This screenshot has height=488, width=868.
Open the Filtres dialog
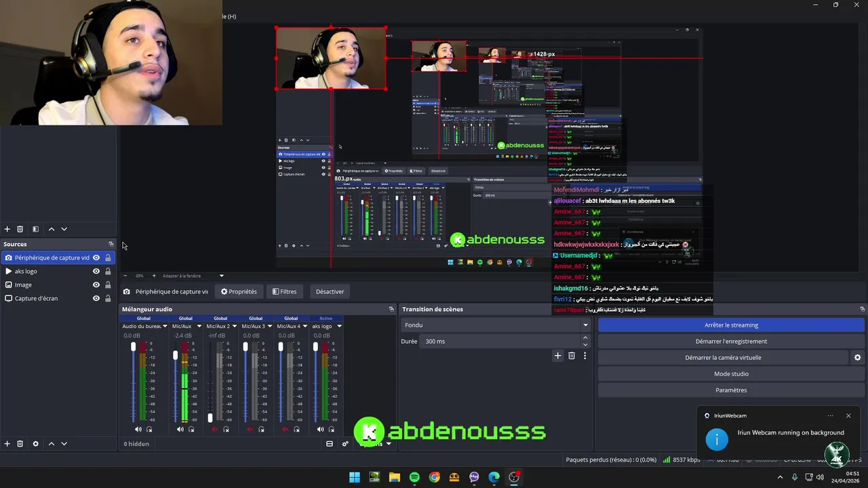(x=285, y=291)
